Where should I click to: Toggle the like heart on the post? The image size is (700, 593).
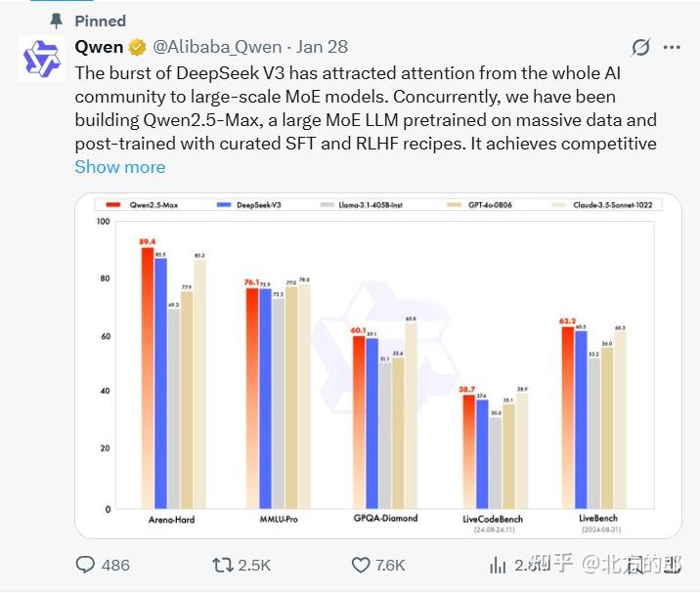tap(360, 565)
